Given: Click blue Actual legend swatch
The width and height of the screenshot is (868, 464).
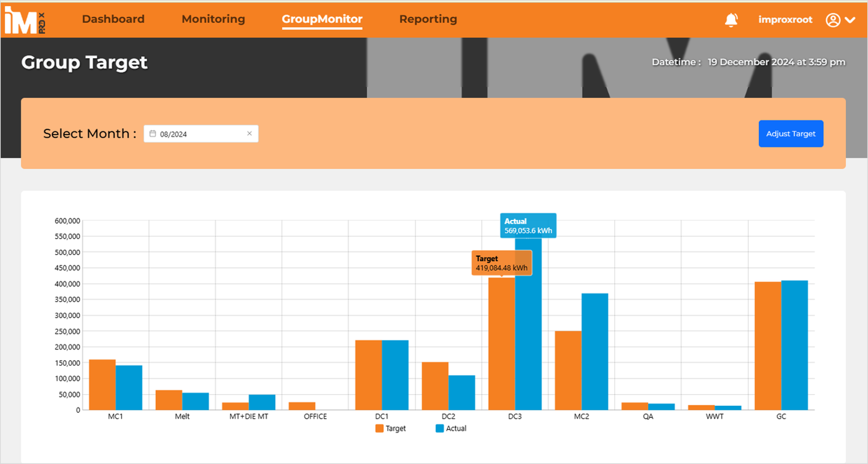Looking at the screenshot, I should (x=440, y=429).
